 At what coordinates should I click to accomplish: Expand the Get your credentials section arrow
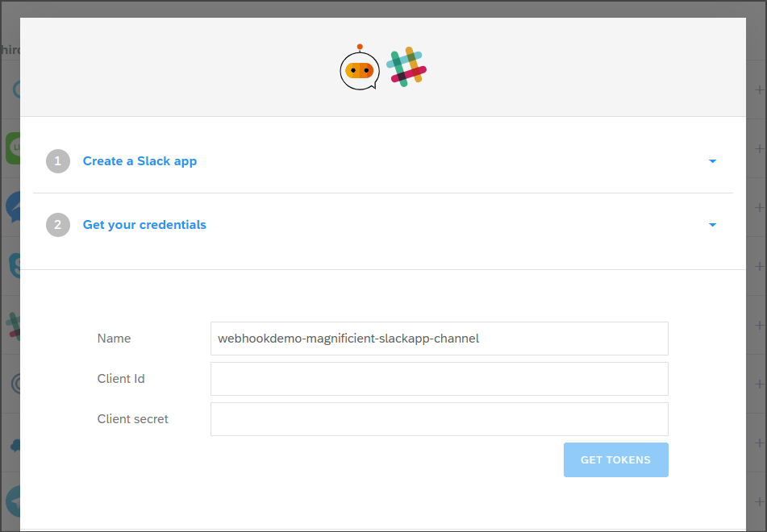[x=712, y=225]
